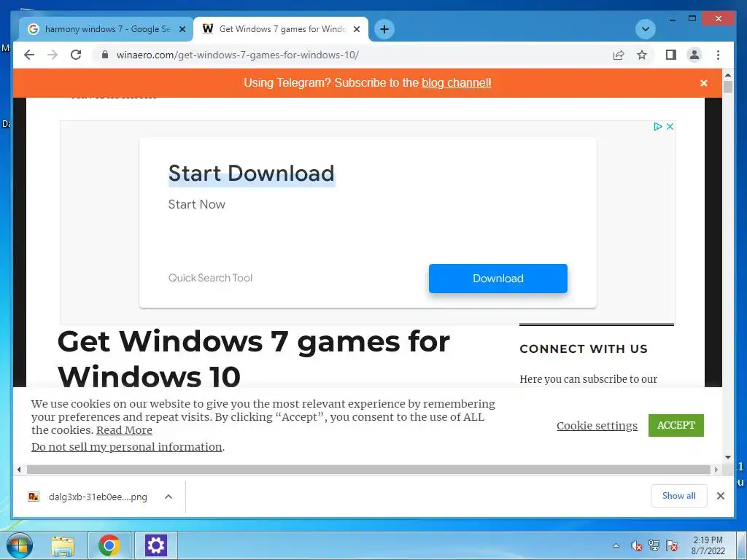Screen dimensions: 747x560
Task: Close the Get Windows 7 games tab
Action: 356,29
